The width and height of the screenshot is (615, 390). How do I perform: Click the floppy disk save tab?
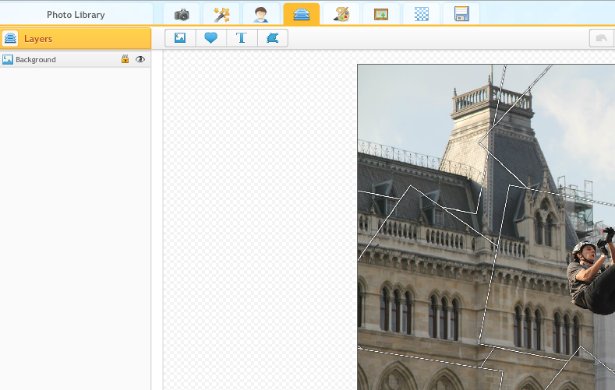coord(461,15)
